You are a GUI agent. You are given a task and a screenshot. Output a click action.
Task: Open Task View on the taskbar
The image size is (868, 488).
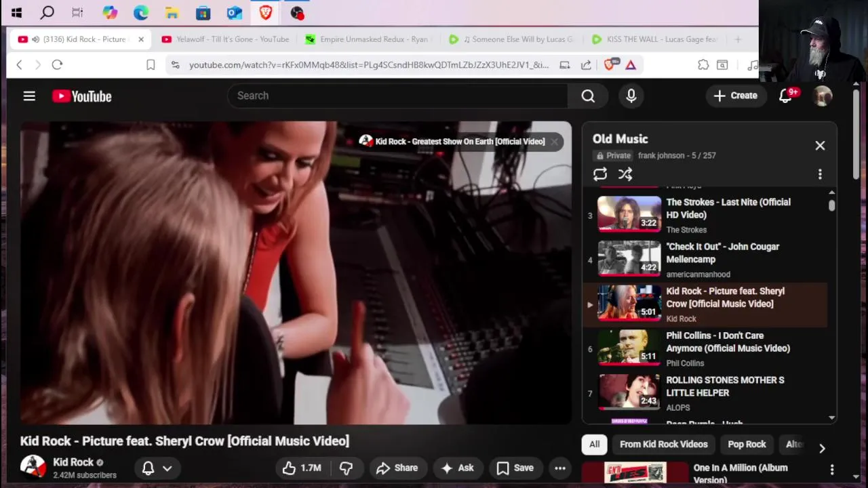[77, 12]
